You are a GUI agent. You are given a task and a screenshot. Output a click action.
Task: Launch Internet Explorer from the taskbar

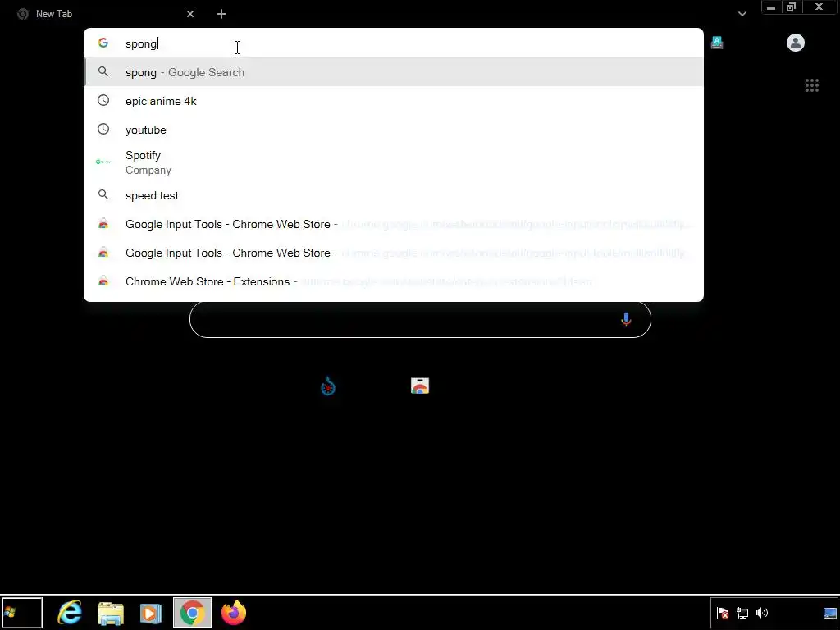(x=70, y=612)
